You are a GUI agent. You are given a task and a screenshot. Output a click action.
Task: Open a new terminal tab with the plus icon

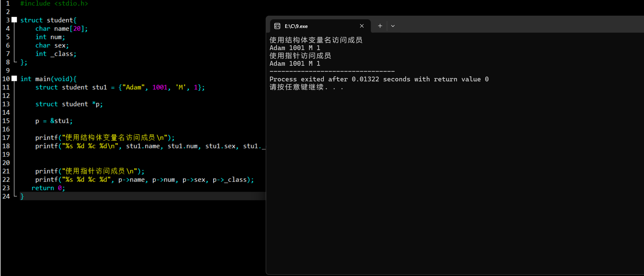(x=379, y=26)
